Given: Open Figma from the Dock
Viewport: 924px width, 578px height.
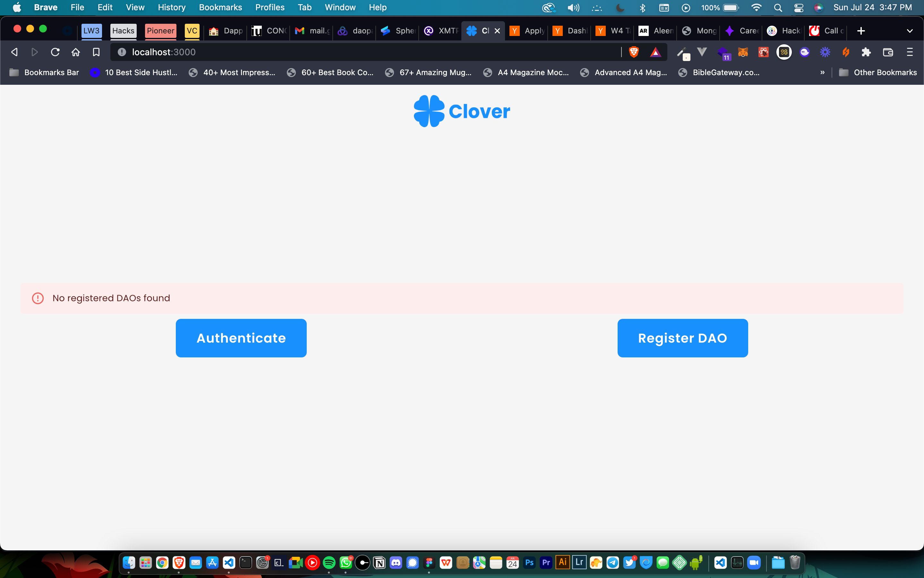Looking at the screenshot, I should tap(429, 562).
